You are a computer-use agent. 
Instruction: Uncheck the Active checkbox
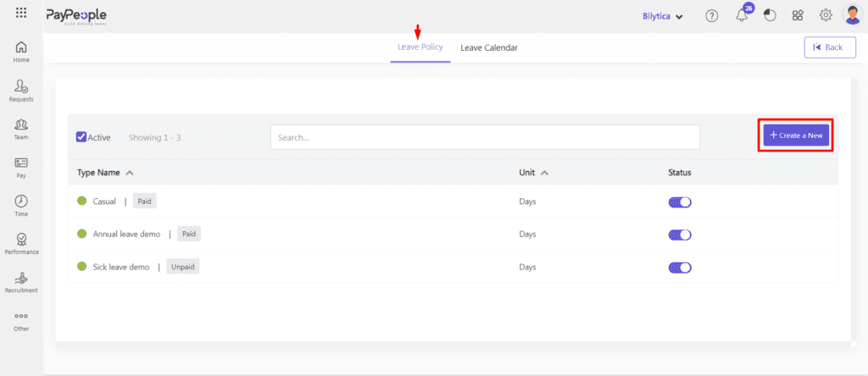pyautogui.click(x=81, y=137)
